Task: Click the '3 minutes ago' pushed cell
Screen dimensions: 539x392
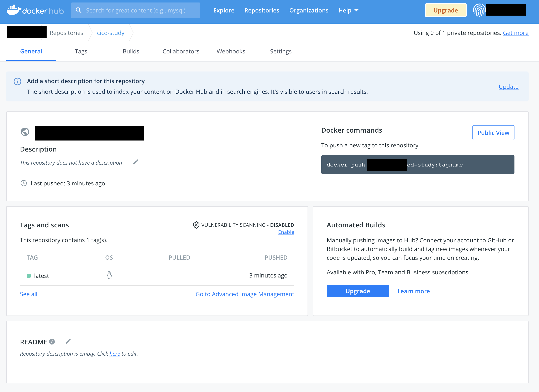Action: [x=268, y=275]
